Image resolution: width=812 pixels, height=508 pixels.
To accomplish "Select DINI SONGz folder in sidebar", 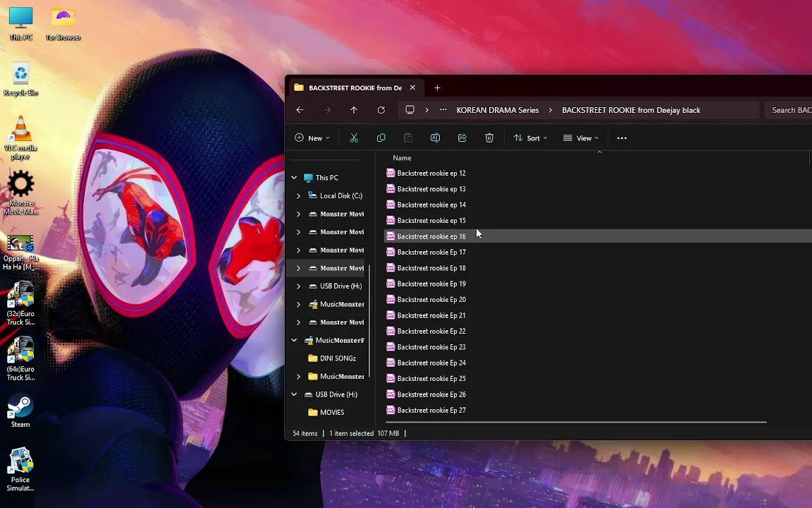I will point(332,358).
